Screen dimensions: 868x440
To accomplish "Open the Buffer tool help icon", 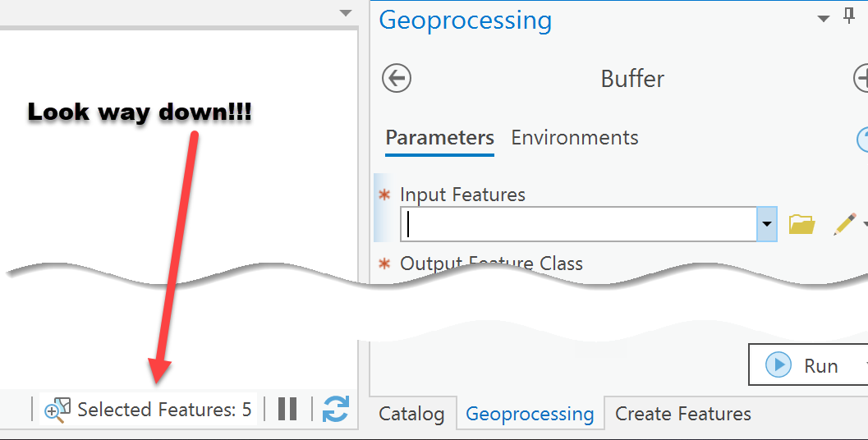I will click(x=863, y=140).
